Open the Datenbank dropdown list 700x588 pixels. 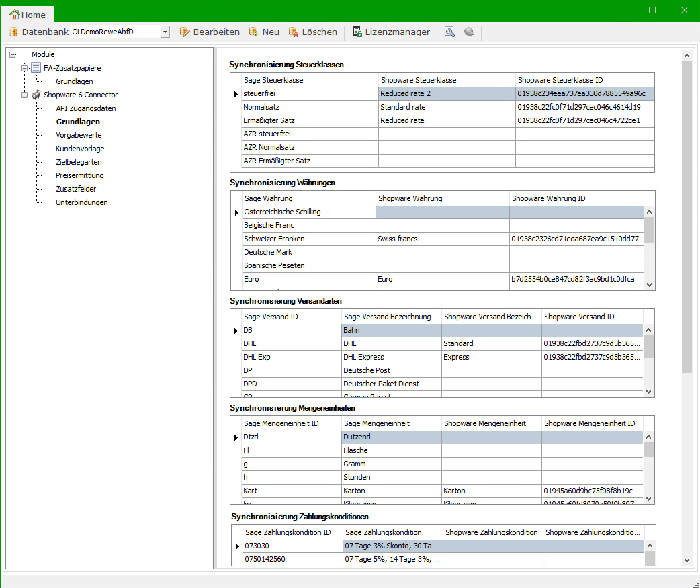point(165,32)
